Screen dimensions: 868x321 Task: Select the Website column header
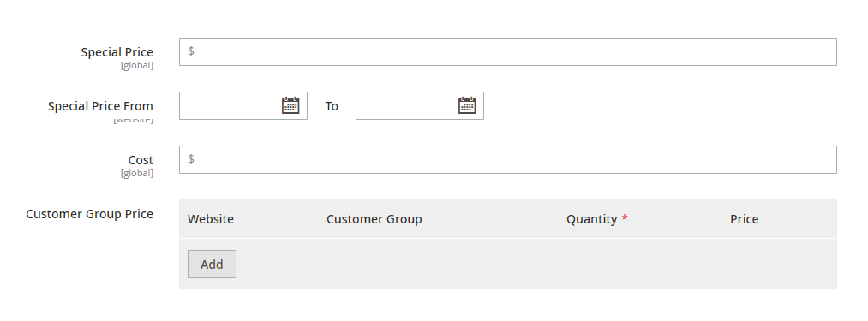pyautogui.click(x=210, y=219)
